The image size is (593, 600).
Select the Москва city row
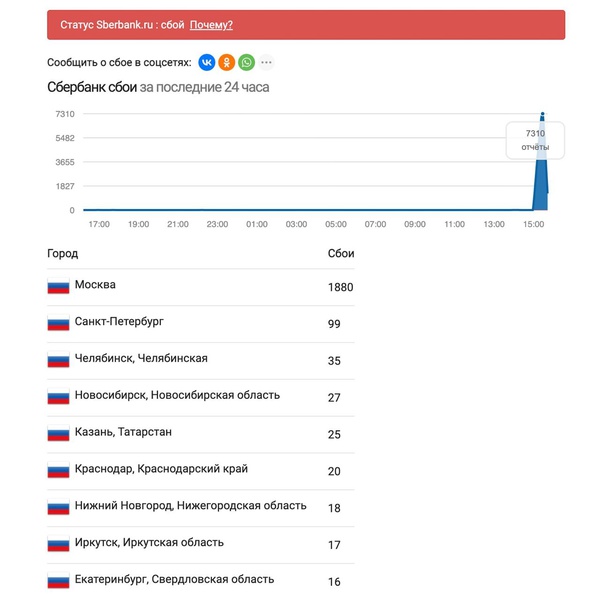tap(201, 287)
